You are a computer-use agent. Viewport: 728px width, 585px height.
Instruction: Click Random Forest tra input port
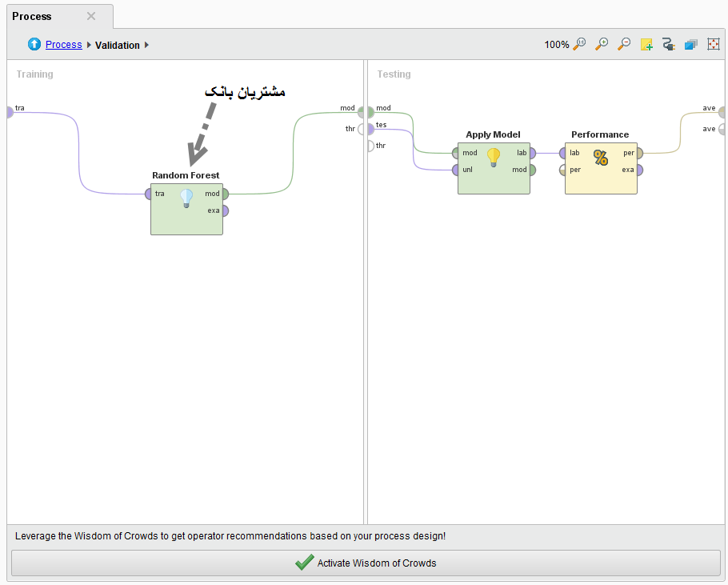[x=148, y=194]
